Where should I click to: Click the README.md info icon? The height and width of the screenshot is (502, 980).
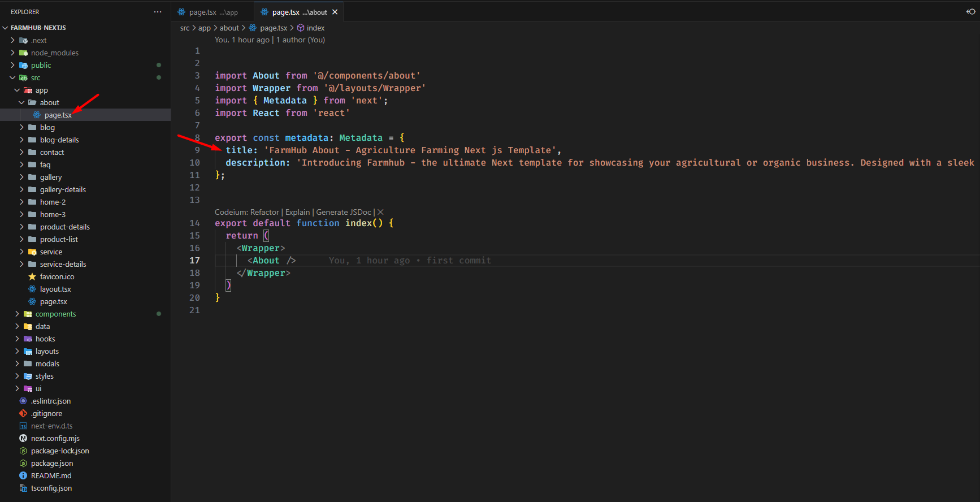click(23, 475)
